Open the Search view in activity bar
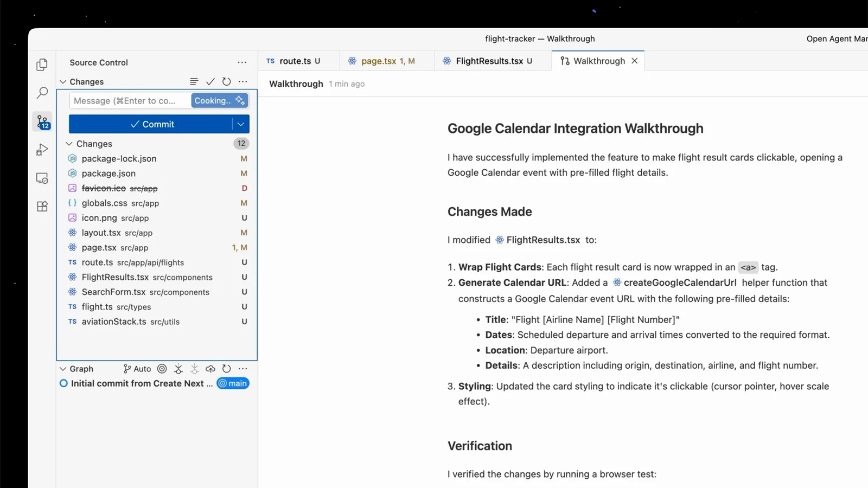This screenshot has height=488, width=868. click(x=42, y=93)
